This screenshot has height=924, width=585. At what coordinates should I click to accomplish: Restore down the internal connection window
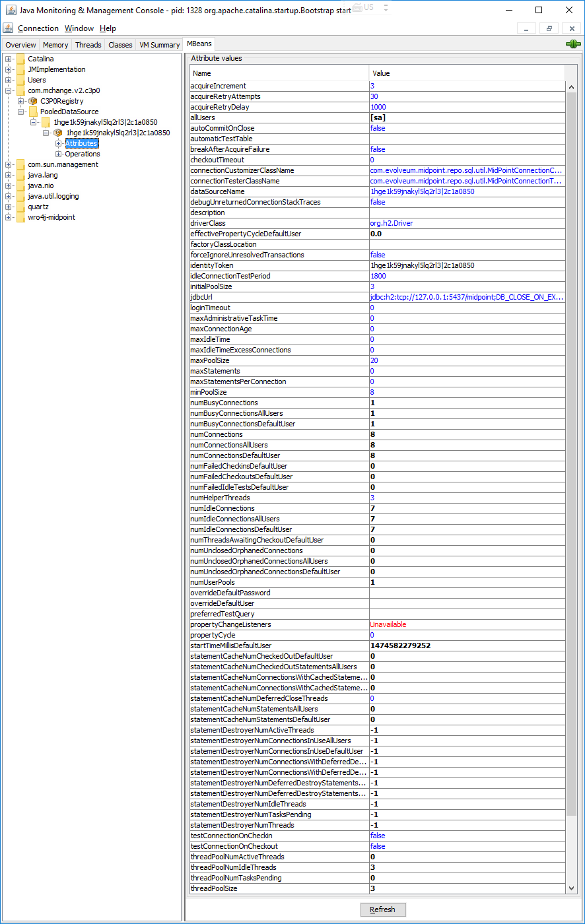coord(549,28)
